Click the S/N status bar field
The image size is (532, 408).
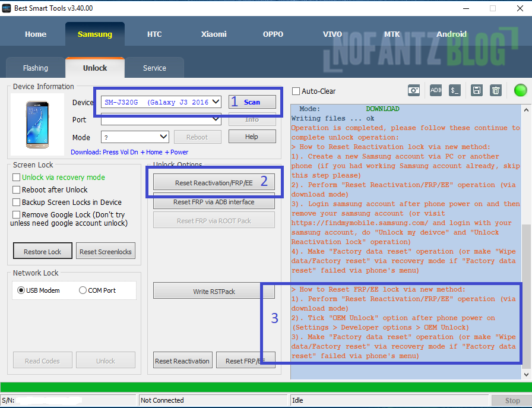coord(68,400)
